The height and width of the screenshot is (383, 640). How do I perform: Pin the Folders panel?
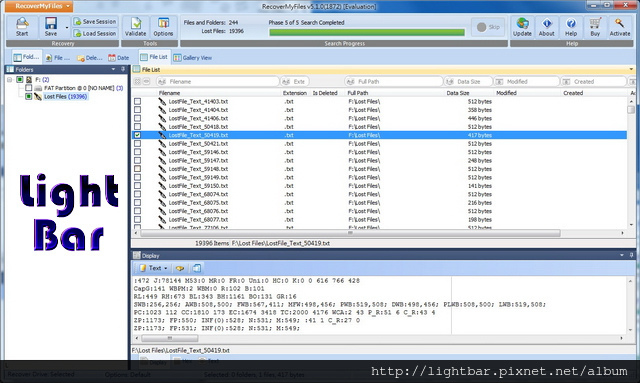pos(122,69)
